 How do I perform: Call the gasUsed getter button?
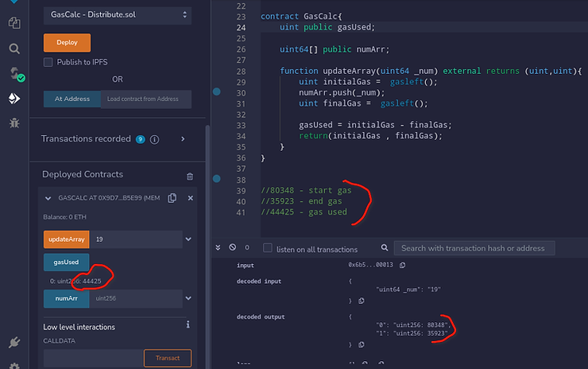click(x=66, y=262)
